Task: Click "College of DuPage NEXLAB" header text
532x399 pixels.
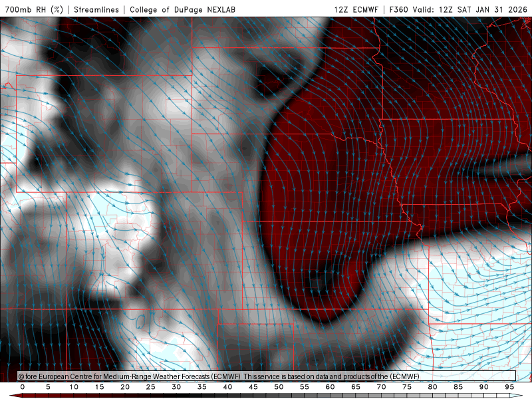Action: [182, 9]
